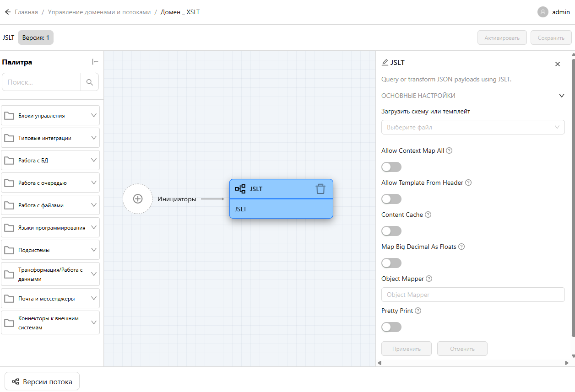Open the 'Выберите файл' dropdown
The width and height of the screenshot is (575, 392).
point(472,127)
